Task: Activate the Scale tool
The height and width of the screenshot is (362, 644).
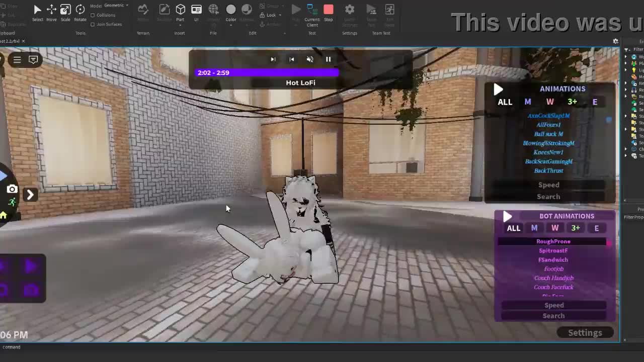Action: [x=65, y=12]
